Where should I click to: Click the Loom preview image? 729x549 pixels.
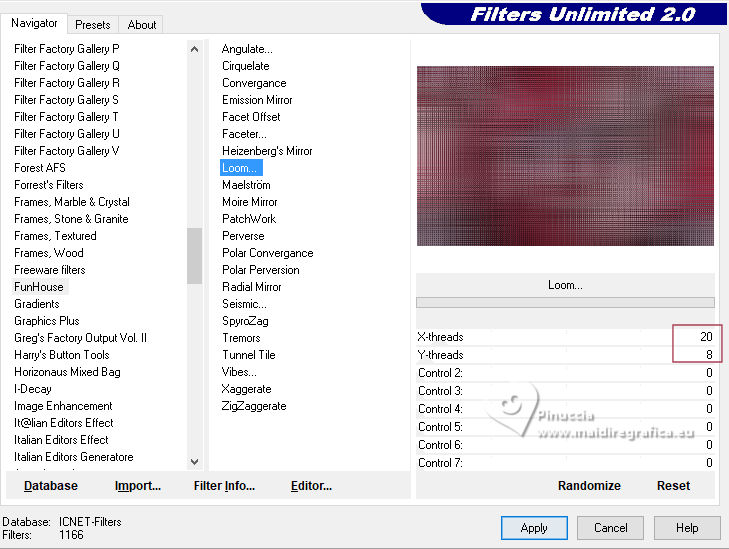click(x=565, y=156)
